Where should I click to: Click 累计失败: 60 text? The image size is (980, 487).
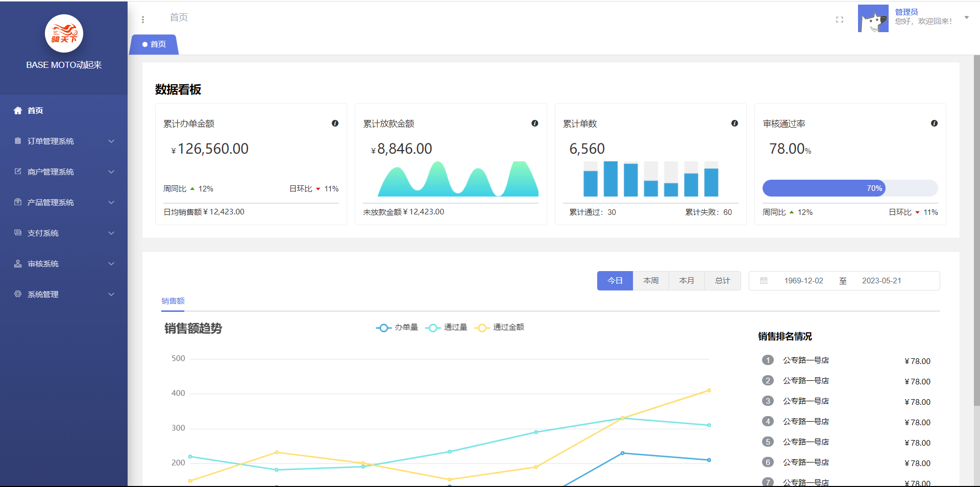(x=708, y=212)
